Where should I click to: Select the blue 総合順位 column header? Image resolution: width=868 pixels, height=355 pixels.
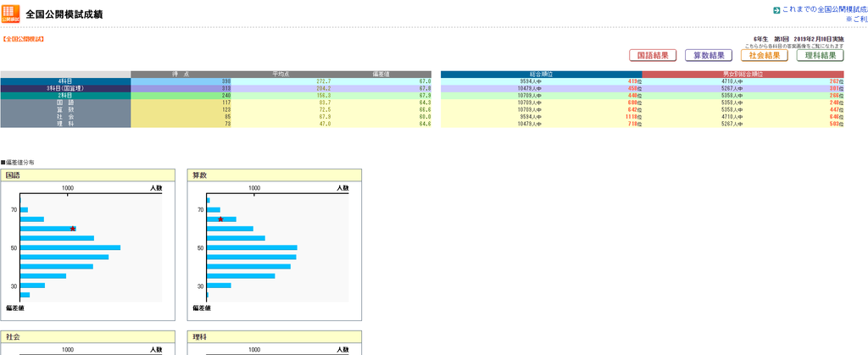tap(542, 74)
